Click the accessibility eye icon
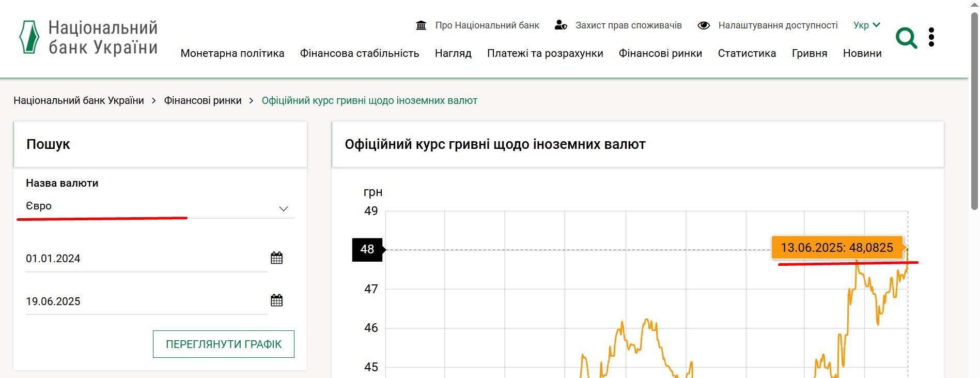 [x=704, y=25]
